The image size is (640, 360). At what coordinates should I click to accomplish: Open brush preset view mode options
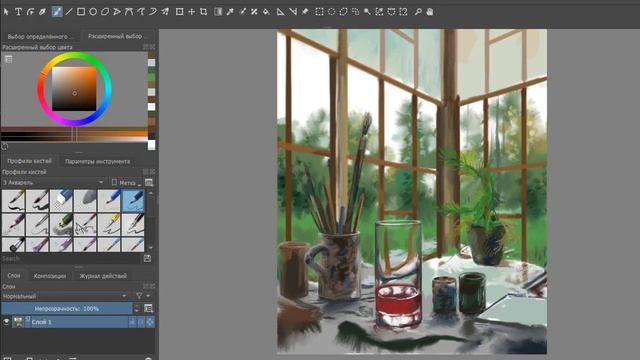149,182
